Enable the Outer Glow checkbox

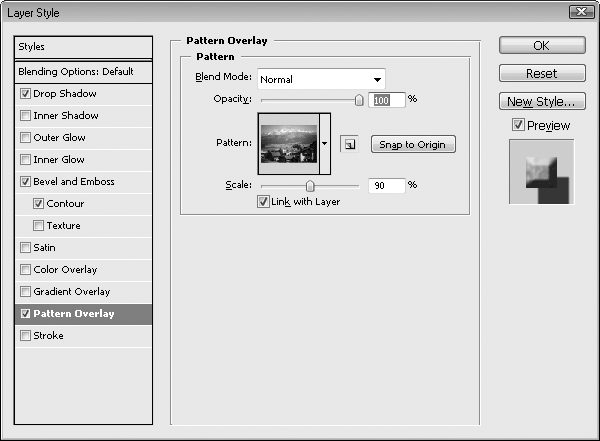(x=25, y=137)
